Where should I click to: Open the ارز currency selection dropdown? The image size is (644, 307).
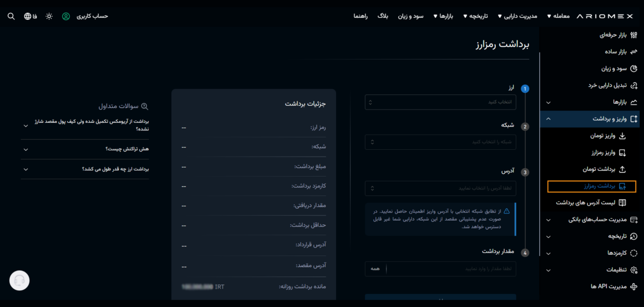click(x=440, y=102)
